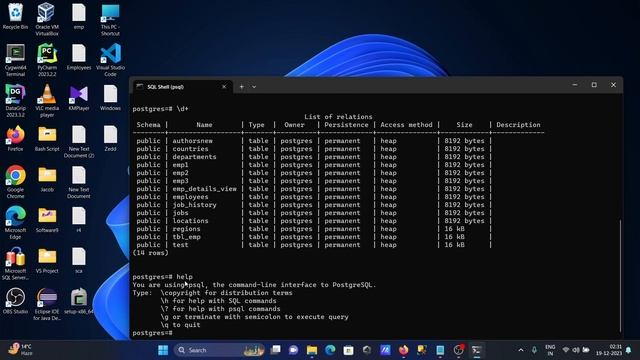This screenshot has height=360, width=640.
Task: Open KMPlayer desktop shortcut
Action: click(x=79, y=98)
